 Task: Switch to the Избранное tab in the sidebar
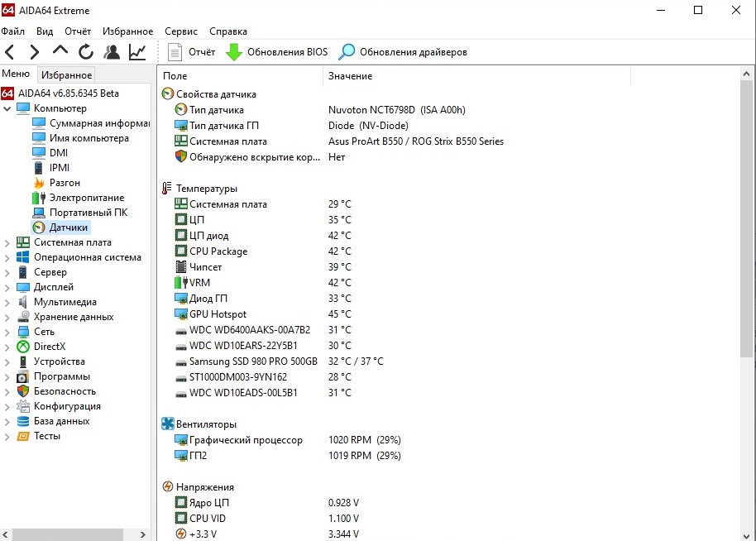coord(66,75)
